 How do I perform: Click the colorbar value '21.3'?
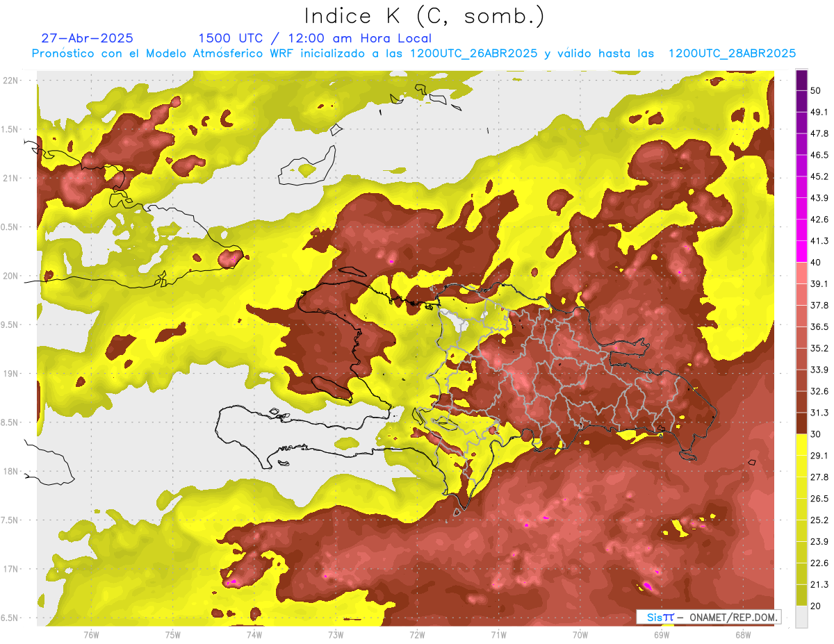coord(819,585)
